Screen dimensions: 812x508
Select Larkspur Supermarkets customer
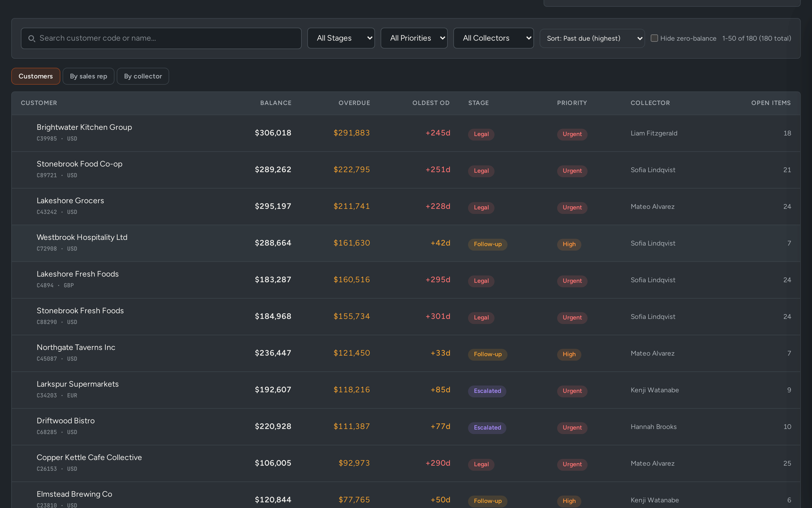click(78, 384)
